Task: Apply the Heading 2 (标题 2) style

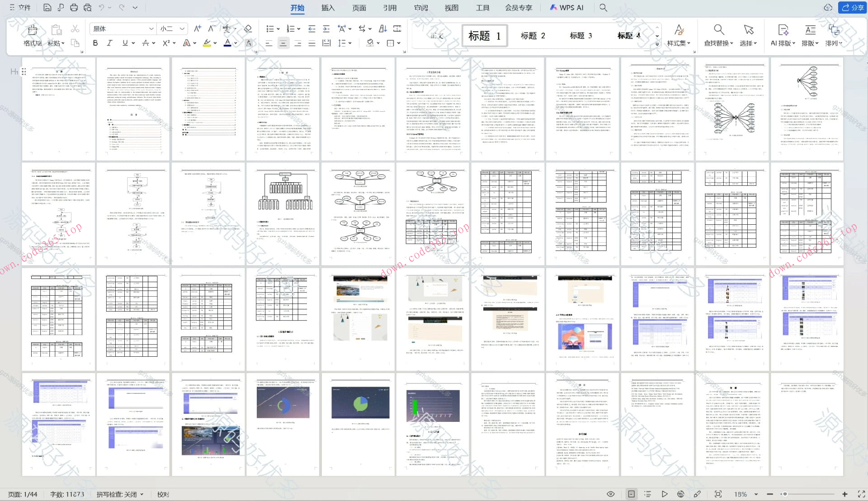Action: click(533, 36)
